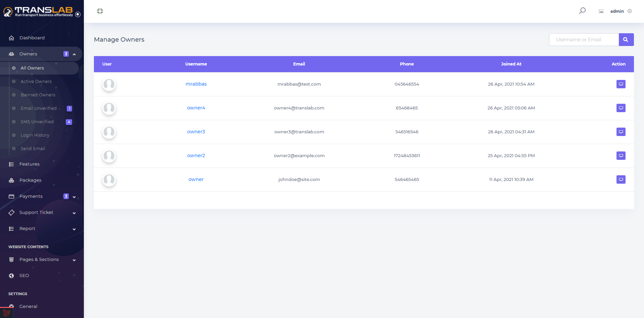This screenshot has width=644, height=318.
Task: Expand the Support Ticket chevron
Action: click(x=74, y=213)
